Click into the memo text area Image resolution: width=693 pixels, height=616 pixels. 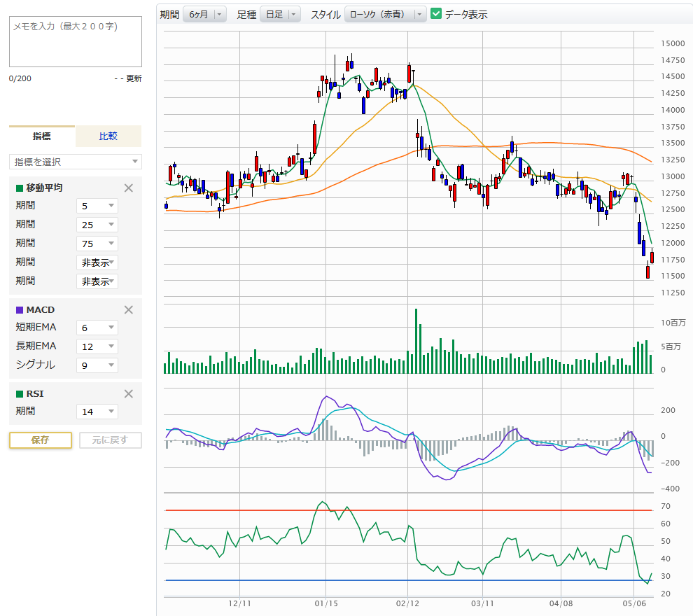pos(76,42)
